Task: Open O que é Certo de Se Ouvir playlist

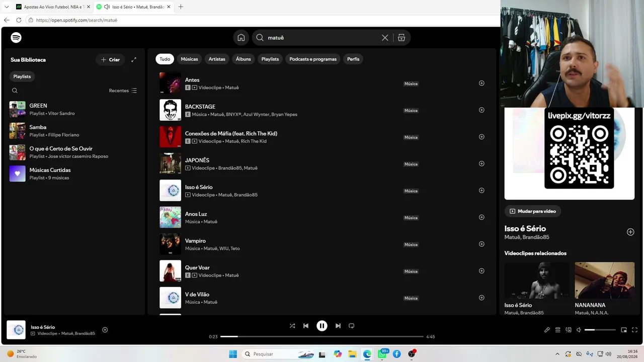Action: point(74,152)
